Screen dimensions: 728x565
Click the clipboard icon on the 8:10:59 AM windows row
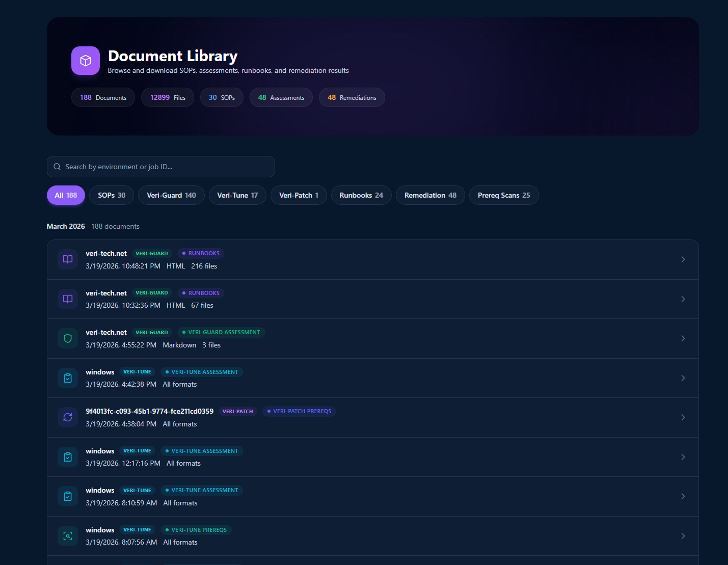coord(67,496)
